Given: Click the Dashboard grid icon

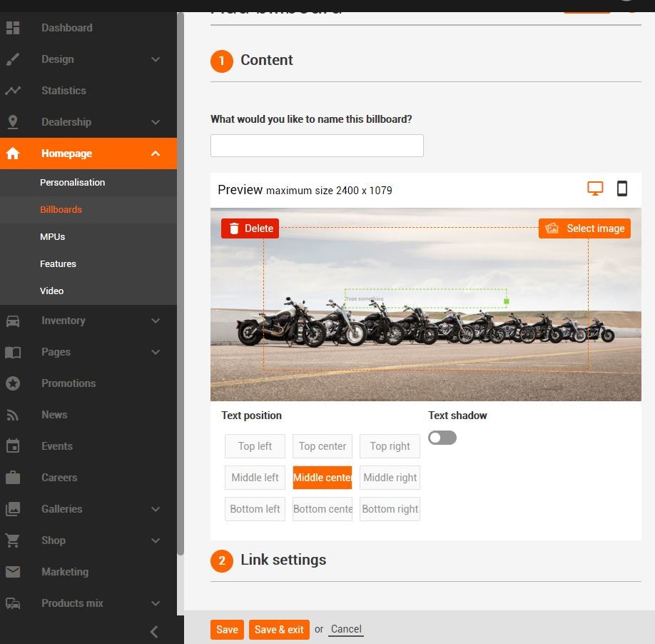Looking at the screenshot, I should click(13, 28).
